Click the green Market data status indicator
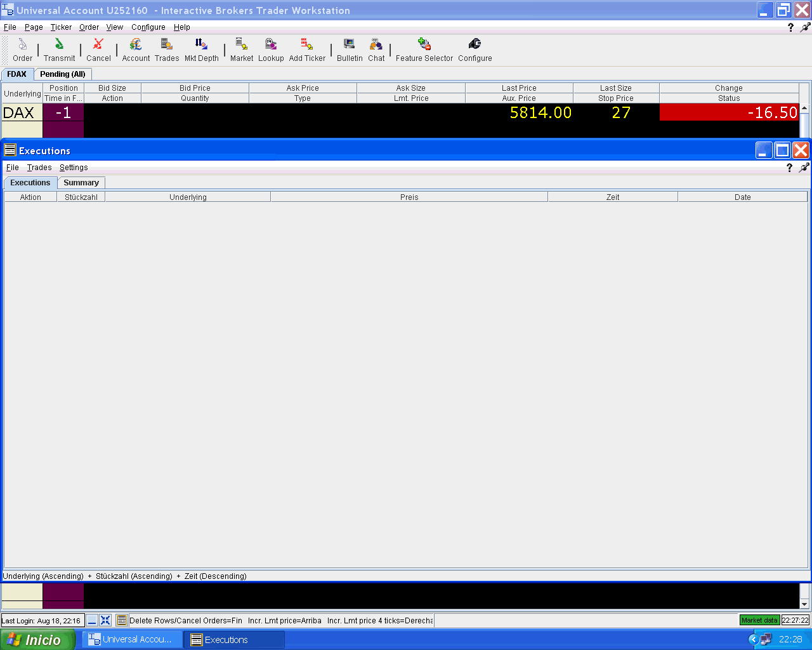Viewport: 812px width, 650px height. [x=759, y=620]
